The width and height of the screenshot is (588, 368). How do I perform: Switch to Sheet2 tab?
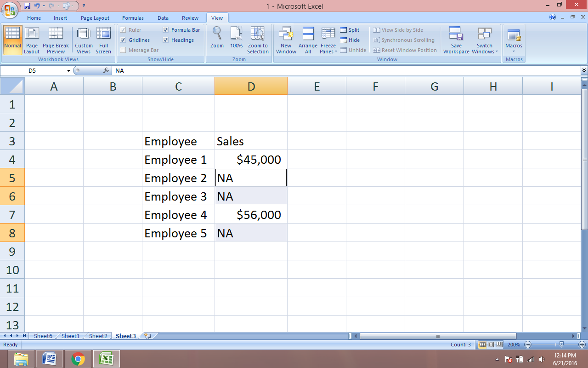(x=98, y=336)
